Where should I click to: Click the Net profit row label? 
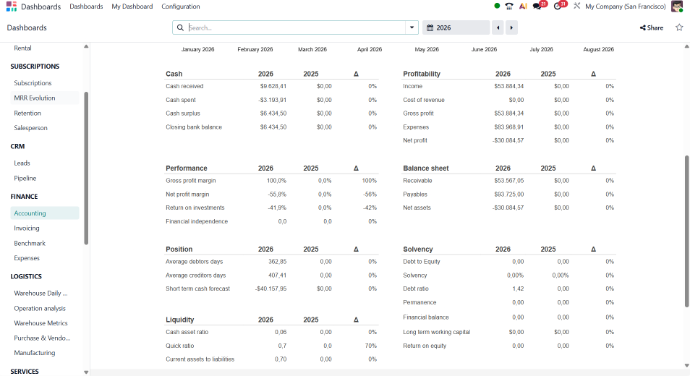tap(415, 140)
